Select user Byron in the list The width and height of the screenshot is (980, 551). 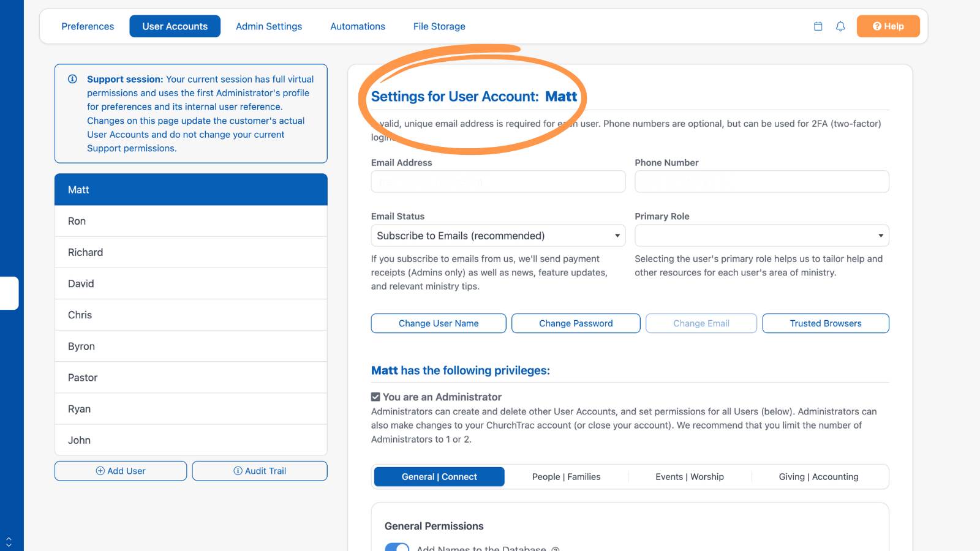tap(191, 347)
